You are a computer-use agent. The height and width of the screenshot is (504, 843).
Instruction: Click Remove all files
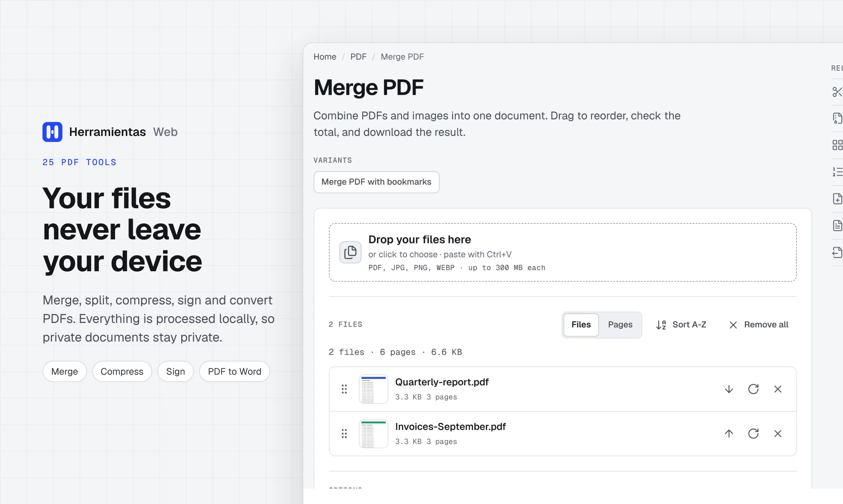[759, 325]
